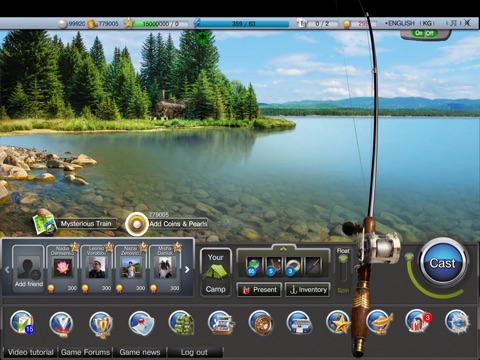
Task: Switch the toggle to Off
Action: [x=430, y=33]
